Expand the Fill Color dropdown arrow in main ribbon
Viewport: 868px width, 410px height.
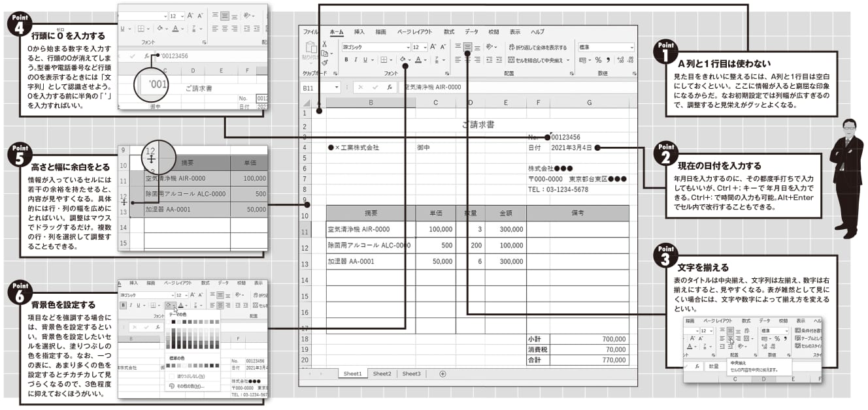409,60
